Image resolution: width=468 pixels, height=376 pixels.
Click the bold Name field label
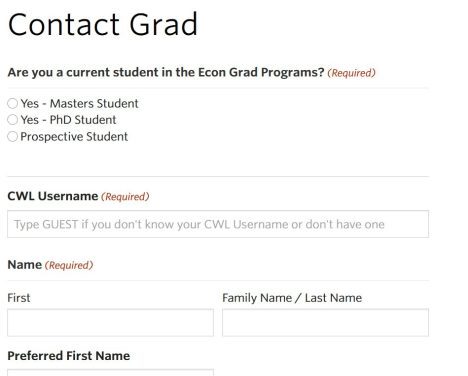25,265
